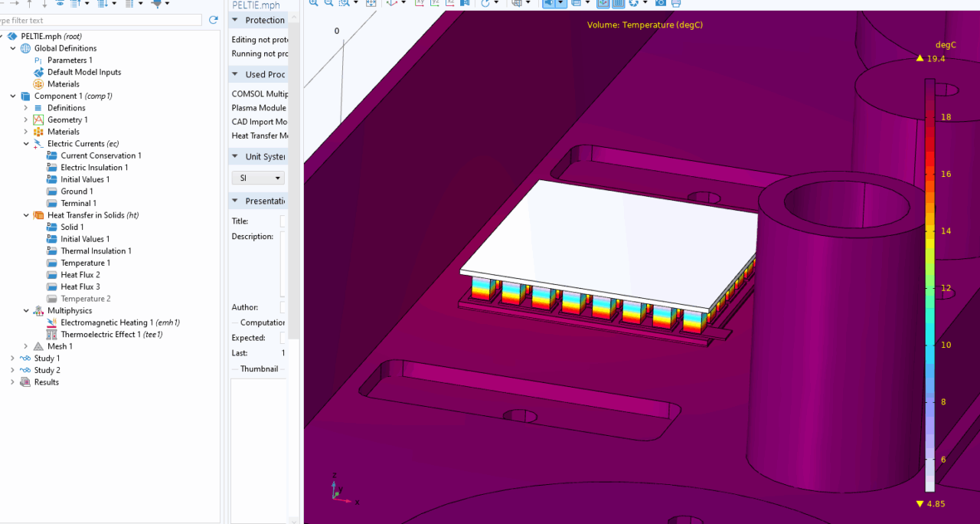Click the Mesh 1 triangle icon
The width and height of the screenshot is (980, 524).
point(39,346)
